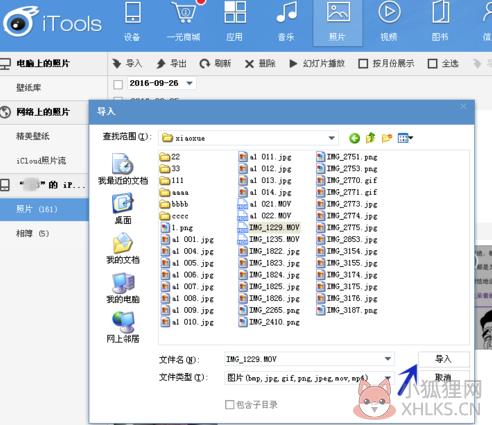Click the create new folder icon
The height and width of the screenshot is (425, 492).
click(x=387, y=138)
